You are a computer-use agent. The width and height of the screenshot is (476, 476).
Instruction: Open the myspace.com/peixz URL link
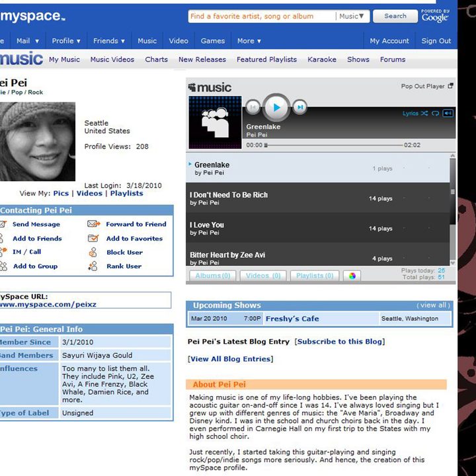click(48, 305)
